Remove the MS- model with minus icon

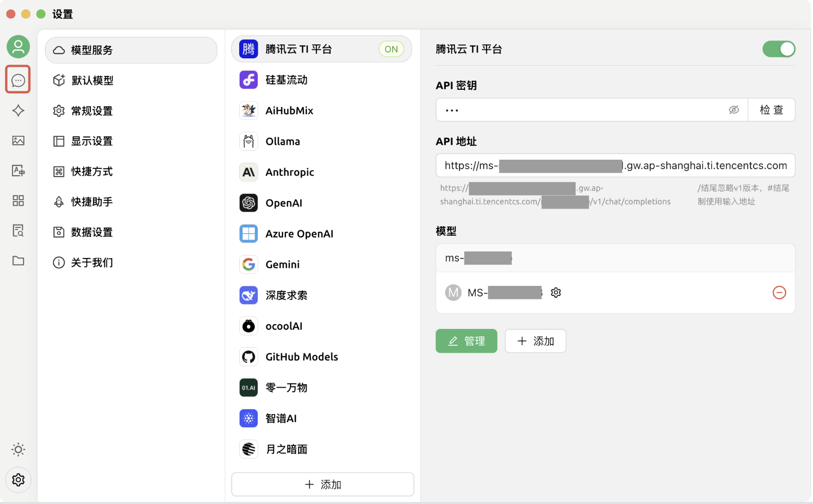[779, 292]
